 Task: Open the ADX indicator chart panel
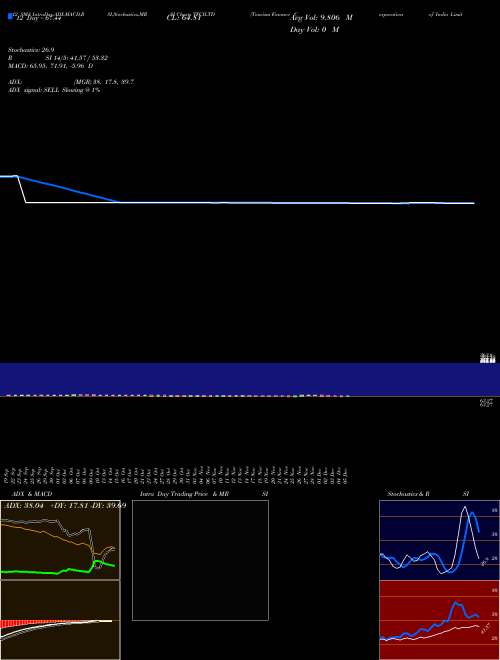click(60, 540)
